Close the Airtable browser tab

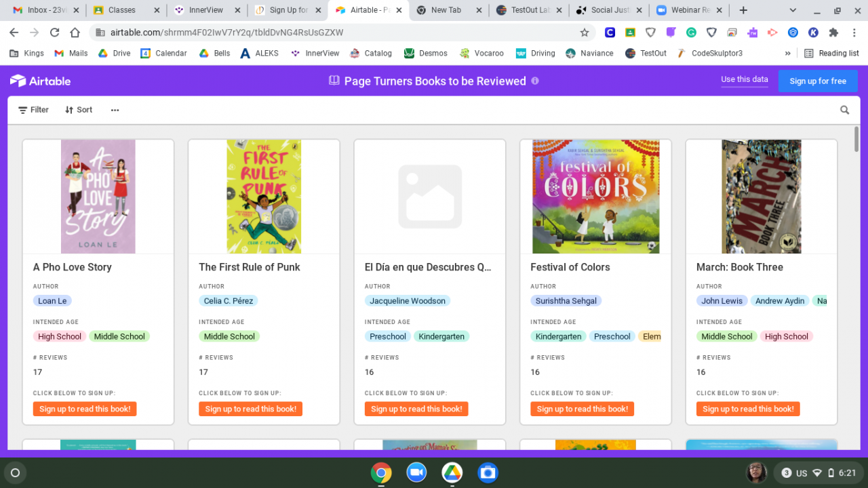click(x=399, y=10)
